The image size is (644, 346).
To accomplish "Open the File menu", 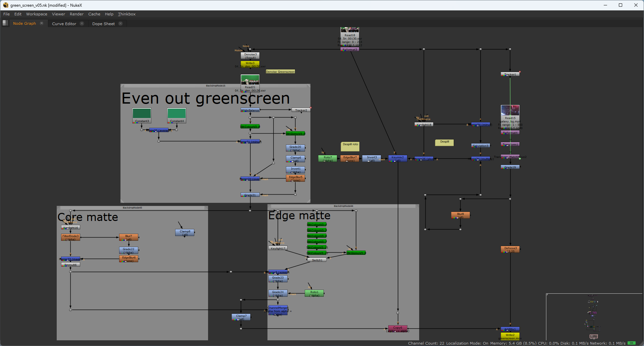I will (6, 14).
